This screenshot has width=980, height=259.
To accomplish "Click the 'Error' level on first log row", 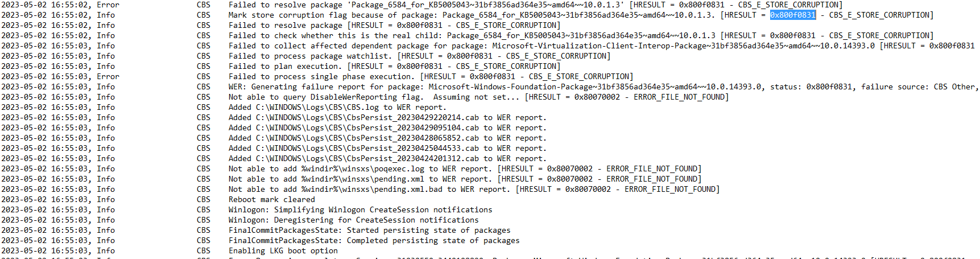I will coord(107,5).
